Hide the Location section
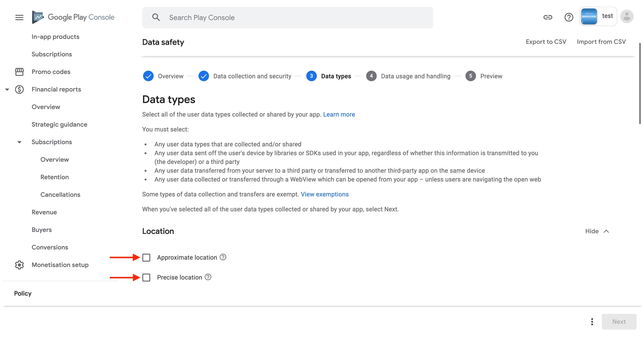644x338 pixels. coord(597,231)
